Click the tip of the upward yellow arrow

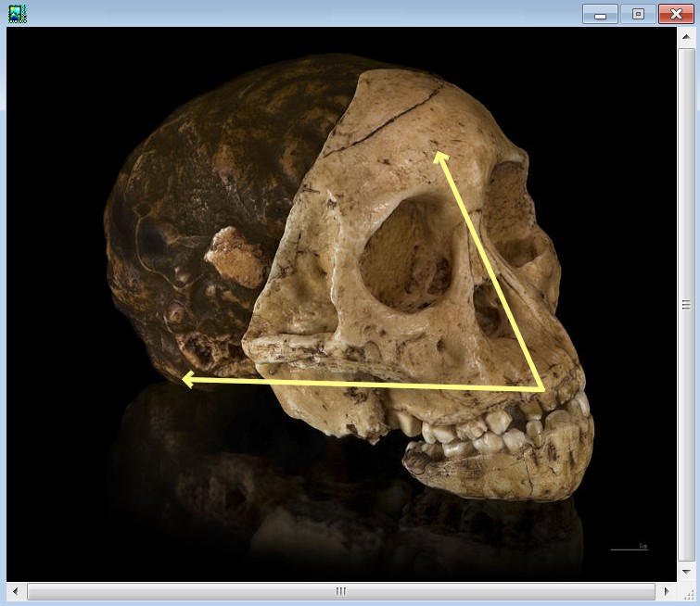[439, 156]
